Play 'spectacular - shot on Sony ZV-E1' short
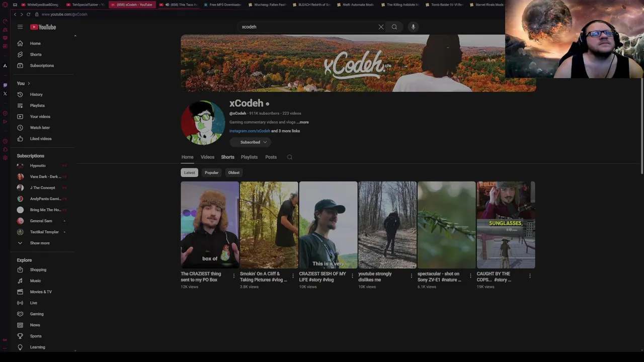644x362 pixels. pos(446,225)
